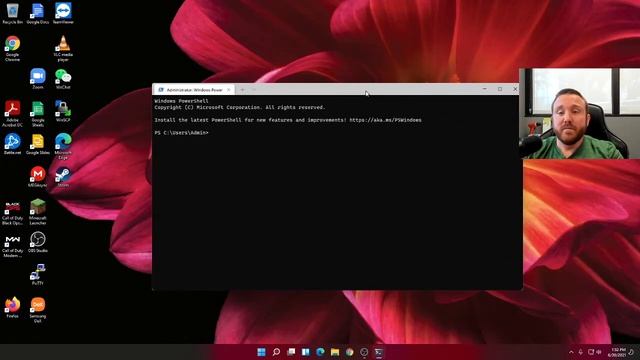Select the MEGAsync desktop icon
The width and height of the screenshot is (640, 360).
point(38,176)
